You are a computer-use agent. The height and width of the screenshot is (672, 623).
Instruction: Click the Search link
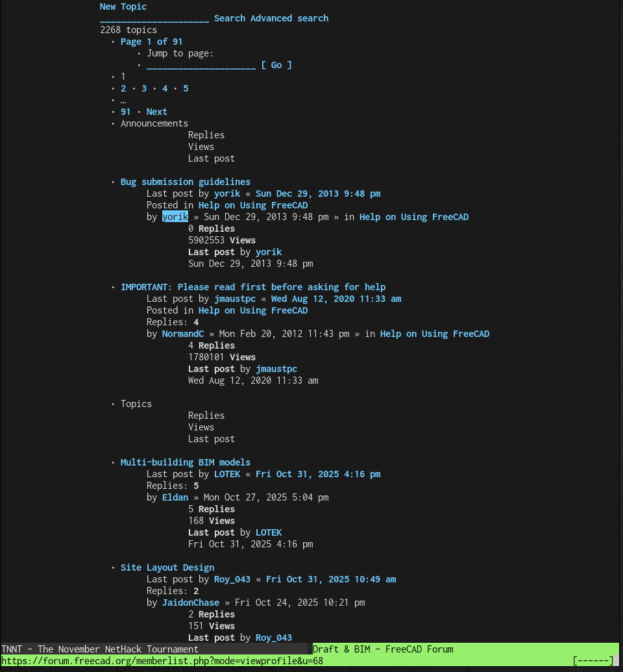point(230,18)
